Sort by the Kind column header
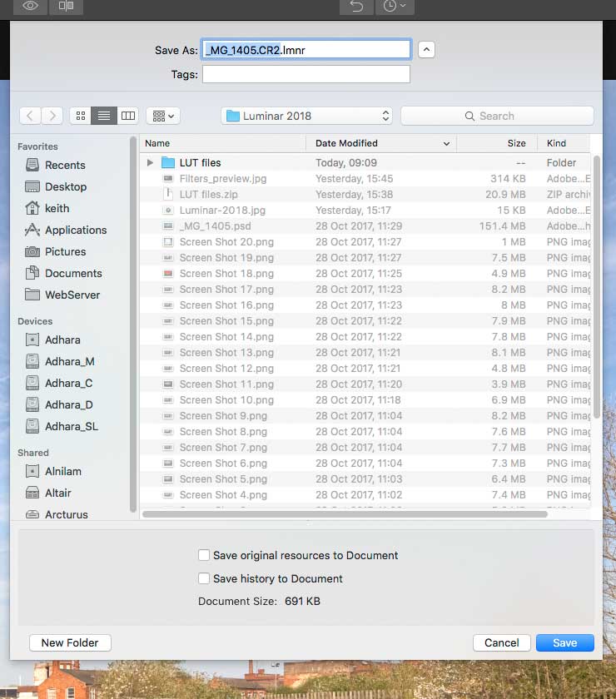The image size is (616, 699). (x=564, y=143)
